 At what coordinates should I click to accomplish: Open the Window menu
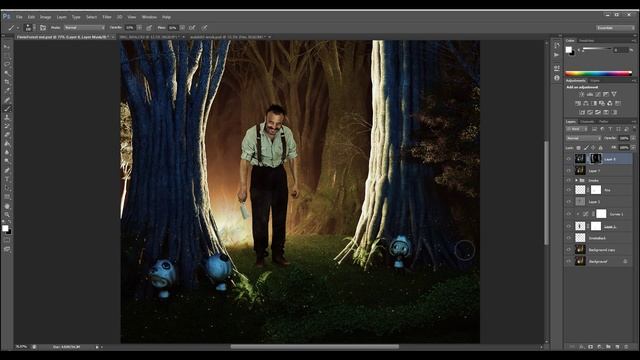coord(149,17)
